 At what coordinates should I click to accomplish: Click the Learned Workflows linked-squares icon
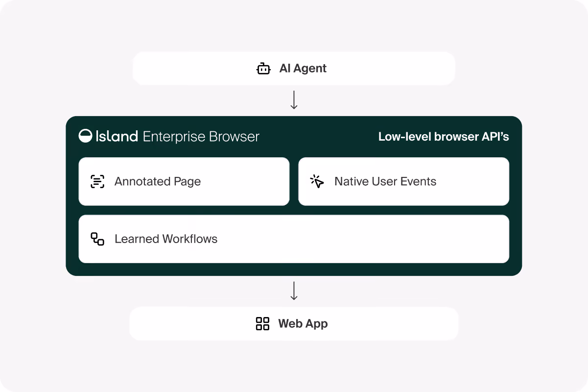tap(97, 239)
